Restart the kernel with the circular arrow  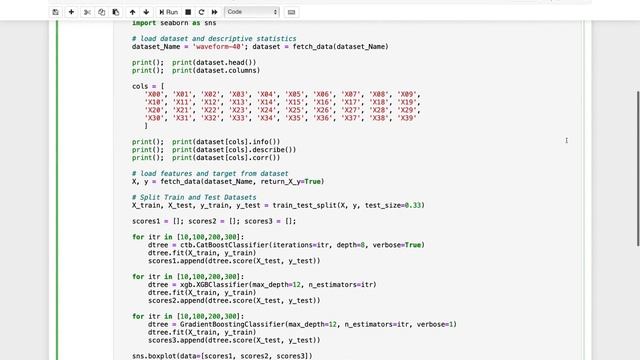[201, 12]
